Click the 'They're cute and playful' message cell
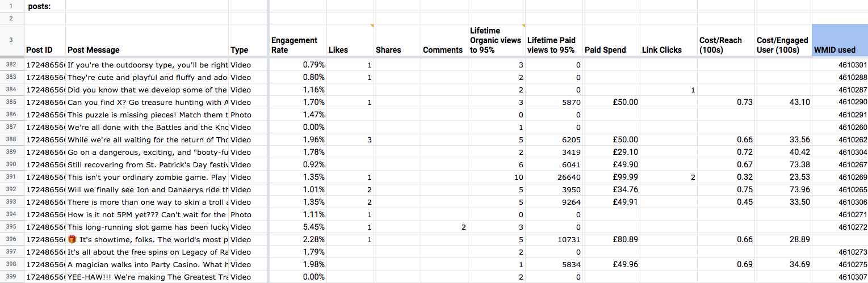868x283 pixels. (x=147, y=78)
